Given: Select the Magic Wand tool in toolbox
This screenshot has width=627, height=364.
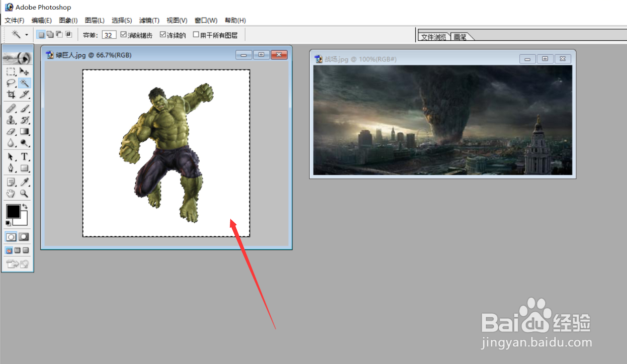Looking at the screenshot, I should pyautogui.click(x=24, y=83).
